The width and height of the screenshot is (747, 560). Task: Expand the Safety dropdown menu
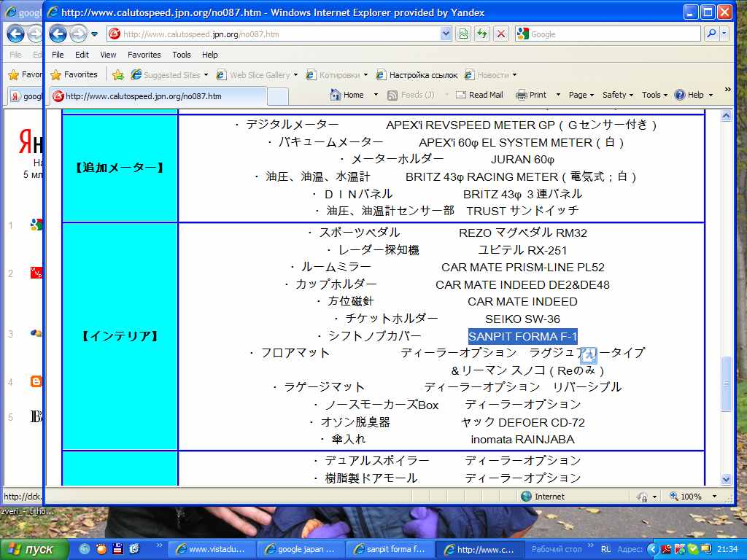(618, 95)
